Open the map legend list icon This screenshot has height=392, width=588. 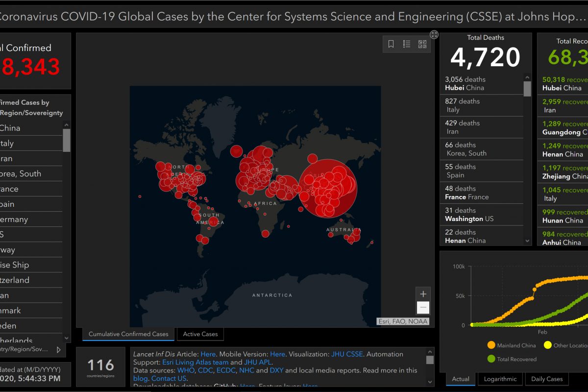point(406,44)
